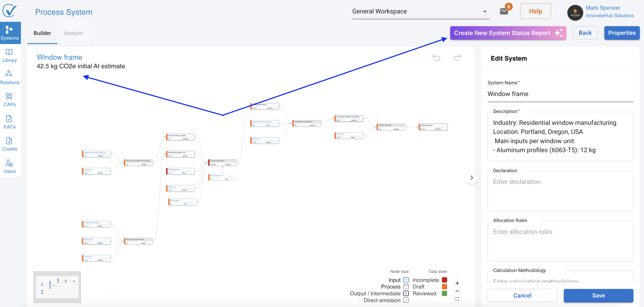Collapse the side panel with chevron arrow
The image size is (644, 307).
click(472, 178)
